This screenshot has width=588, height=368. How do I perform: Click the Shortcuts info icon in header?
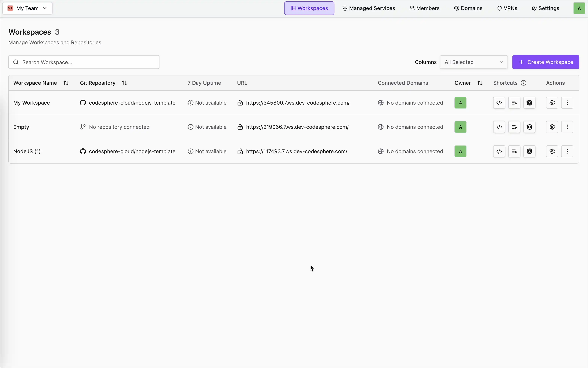(524, 83)
